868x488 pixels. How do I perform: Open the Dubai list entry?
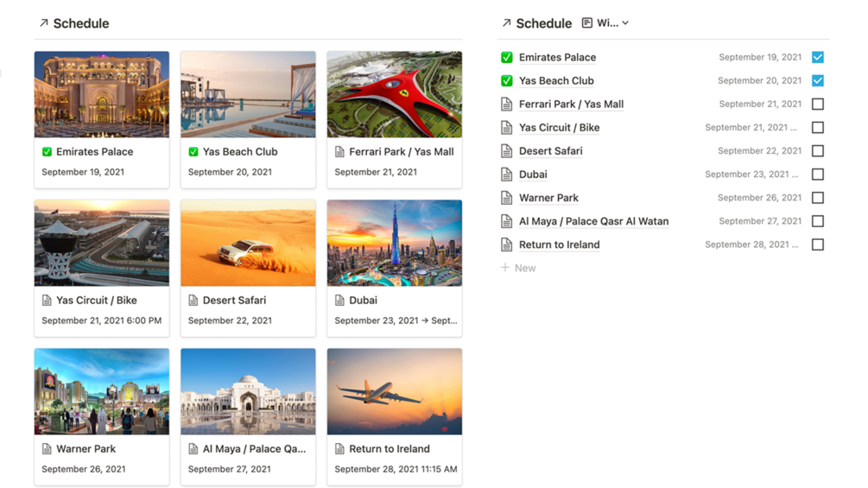pos(533,174)
